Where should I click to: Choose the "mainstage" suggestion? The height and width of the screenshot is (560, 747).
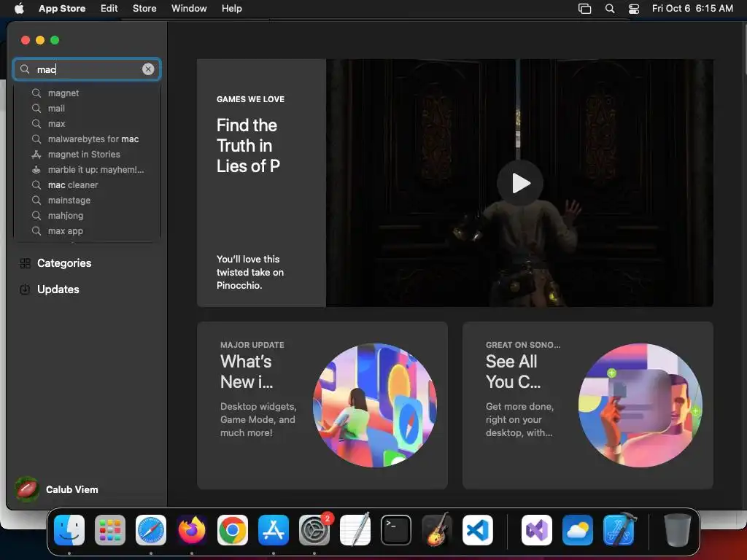pyautogui.click(x=86, y=200)
